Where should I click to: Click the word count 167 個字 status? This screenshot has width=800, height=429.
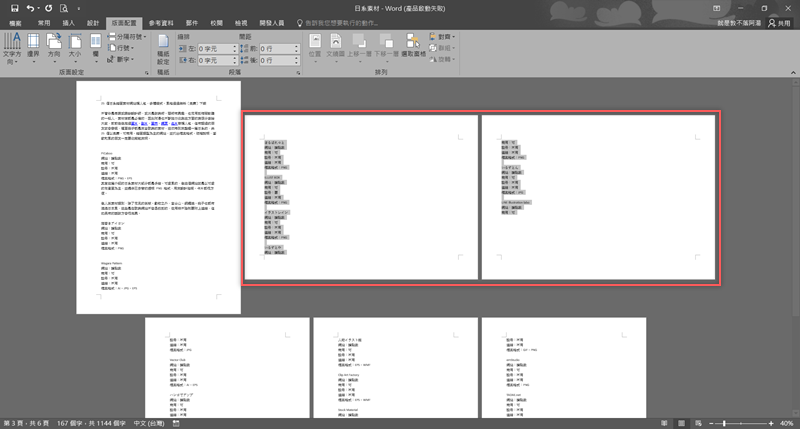tap(91, 423)
